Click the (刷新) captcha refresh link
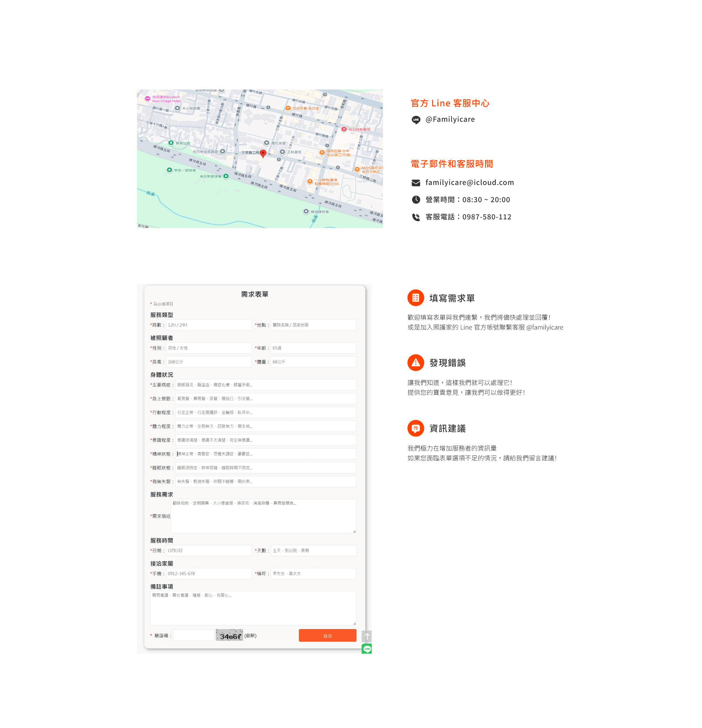The height and width of the screenshot is (728, 702). point(250,635)
